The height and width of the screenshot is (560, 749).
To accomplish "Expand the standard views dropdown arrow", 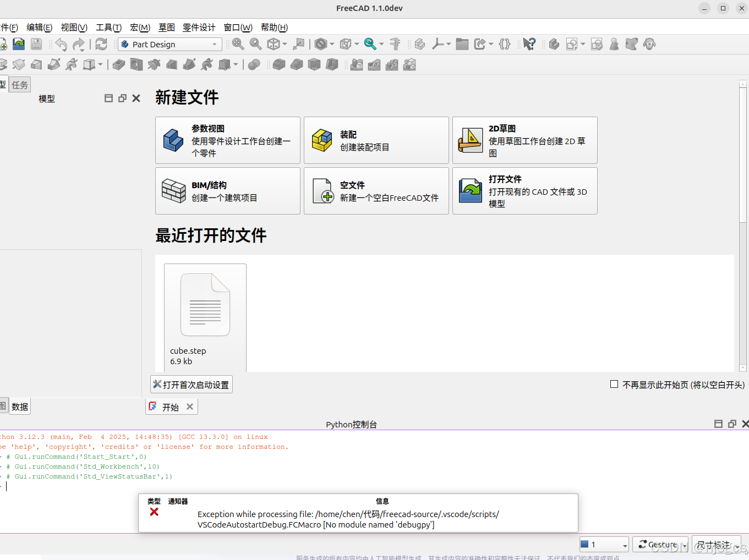I will coord(285,44).
